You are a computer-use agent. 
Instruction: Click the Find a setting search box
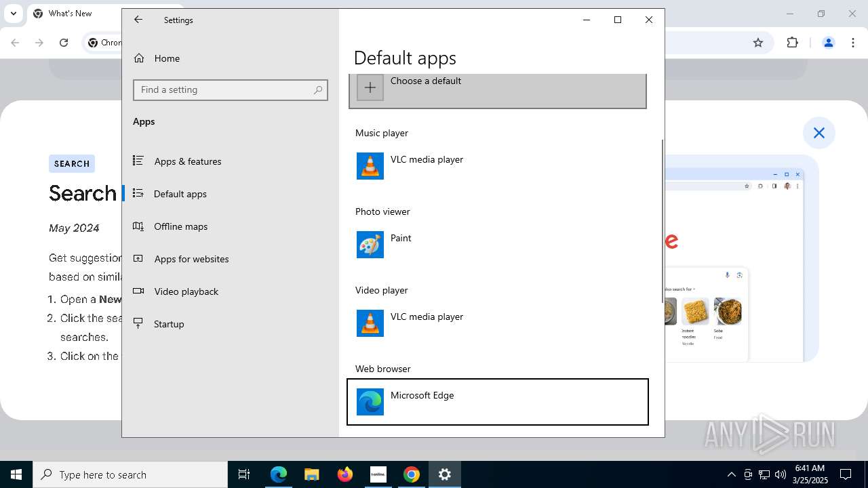[x=231, y=89]
